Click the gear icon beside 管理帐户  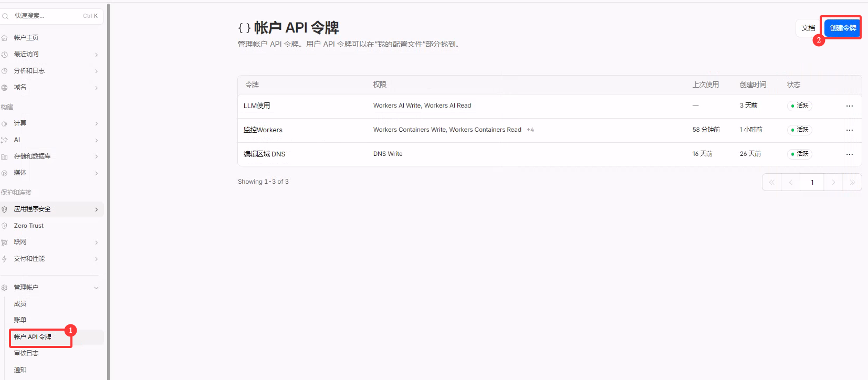click(5, 288)
